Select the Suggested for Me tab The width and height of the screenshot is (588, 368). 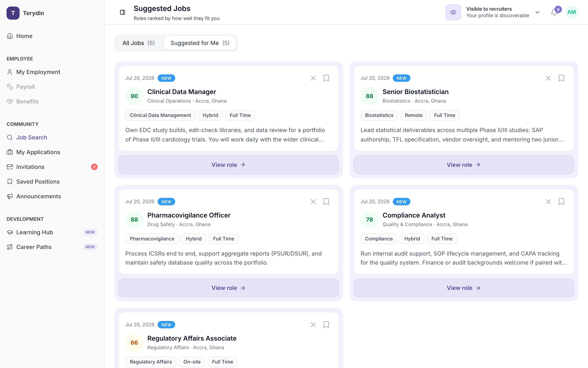pos(200,43)
